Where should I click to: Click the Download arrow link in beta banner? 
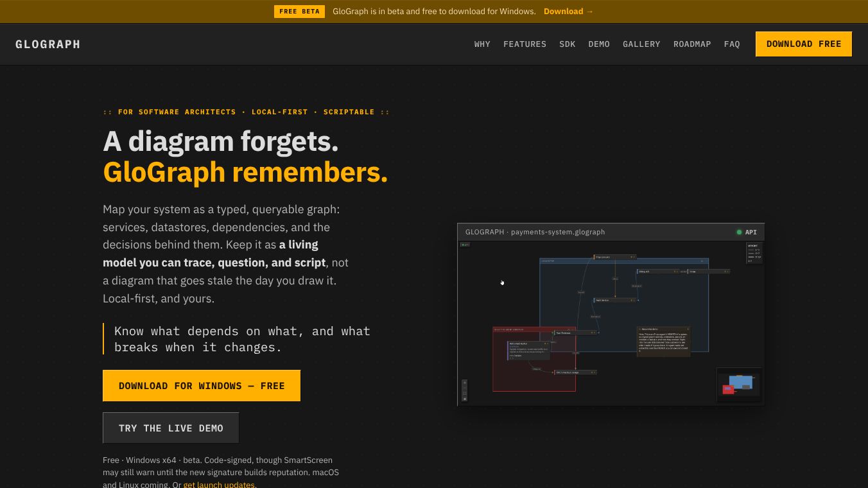click(x=568, y=12)
